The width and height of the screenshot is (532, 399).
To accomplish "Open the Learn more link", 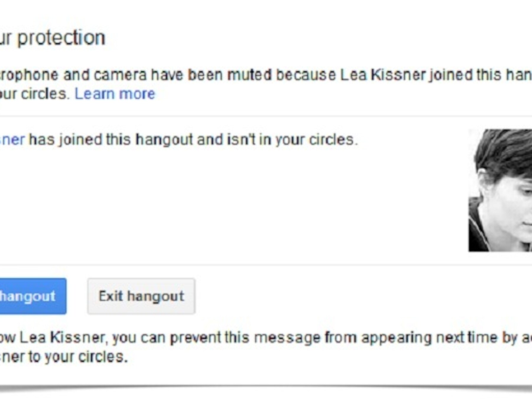I will [x=115, y=94].
